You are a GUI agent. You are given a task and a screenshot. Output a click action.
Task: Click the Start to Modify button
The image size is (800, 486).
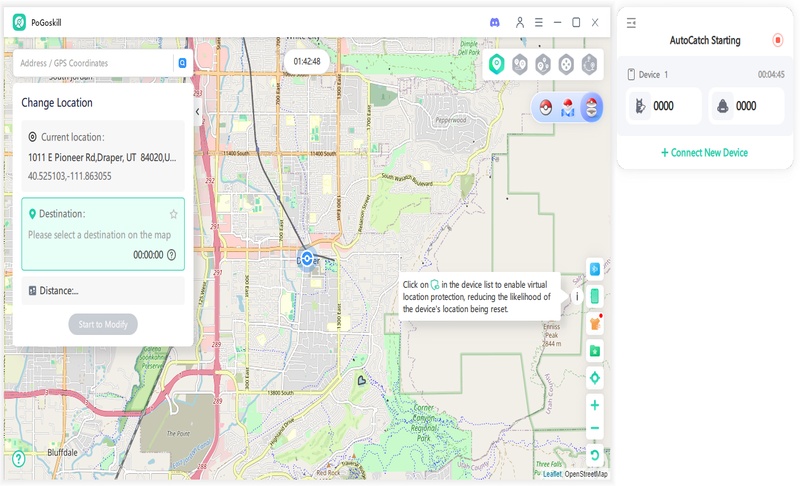tap(103, 324)
